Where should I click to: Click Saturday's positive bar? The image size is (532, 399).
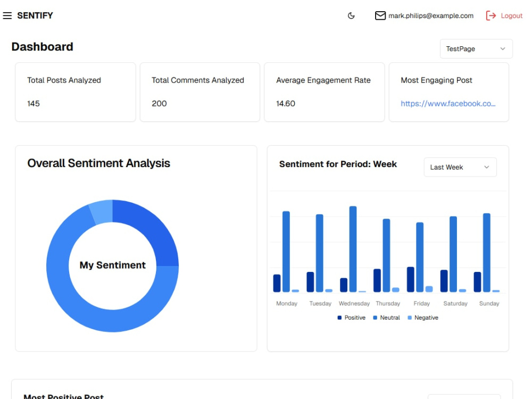(x=444, y=281)
